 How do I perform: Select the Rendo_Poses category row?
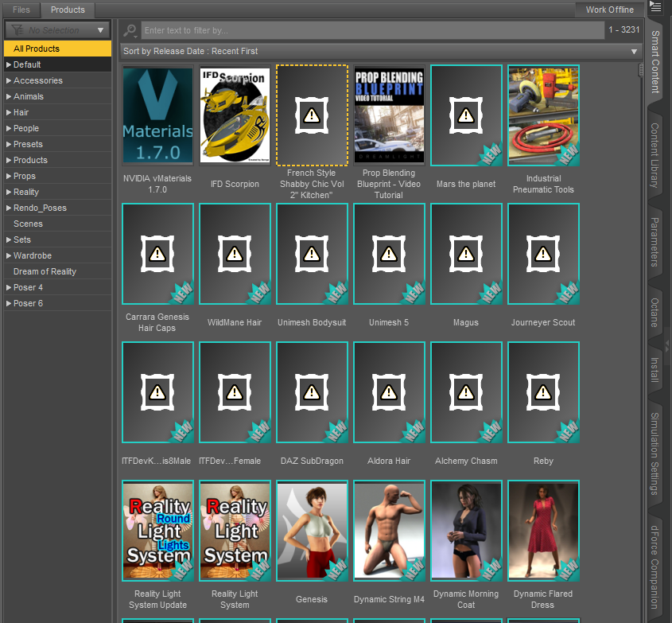pos(57,208)
